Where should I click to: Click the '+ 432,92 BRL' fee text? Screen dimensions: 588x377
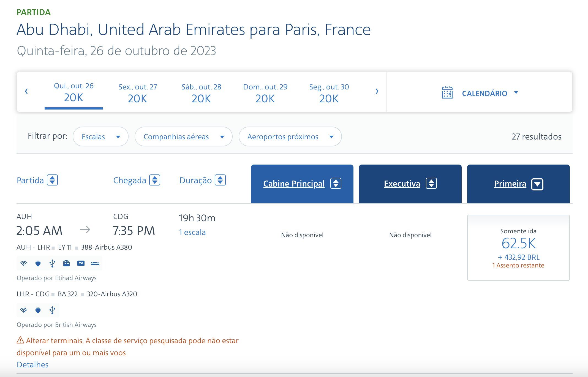[x=519, y=257]
